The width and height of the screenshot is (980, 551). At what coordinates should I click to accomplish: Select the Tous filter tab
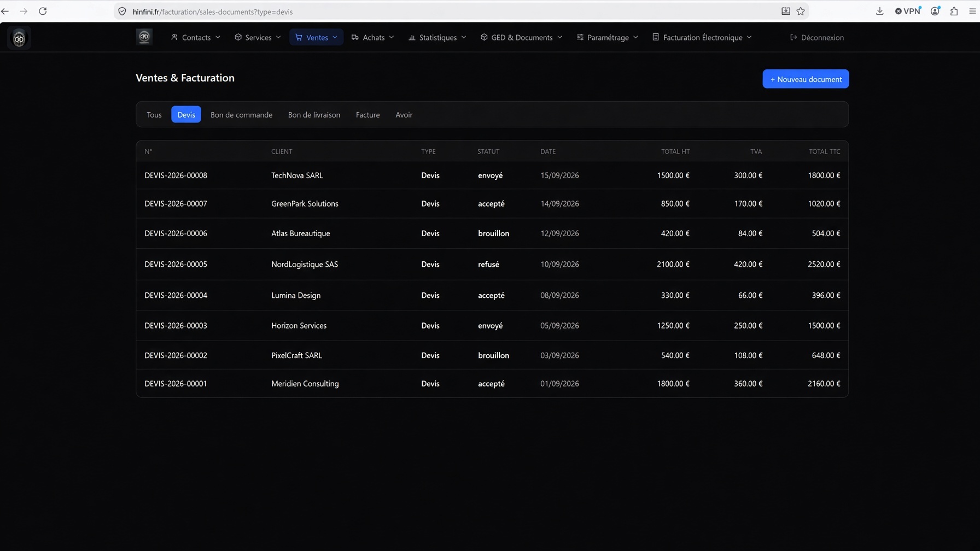(x=154, y=114)
